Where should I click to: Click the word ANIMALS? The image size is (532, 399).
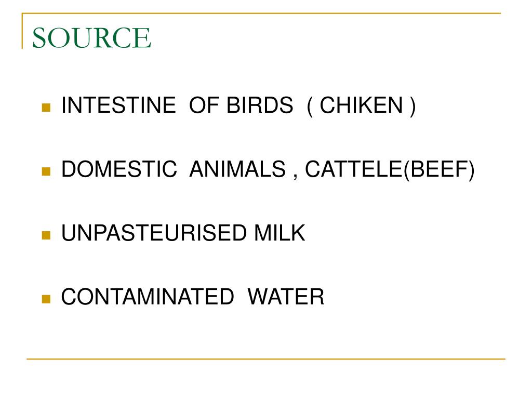click(237, 170)
